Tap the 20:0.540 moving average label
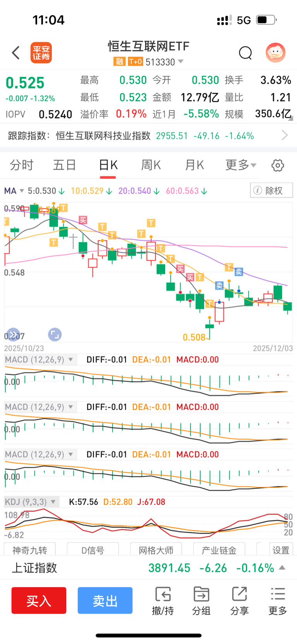Screen dimensions: 297x644 coord(135,191)
